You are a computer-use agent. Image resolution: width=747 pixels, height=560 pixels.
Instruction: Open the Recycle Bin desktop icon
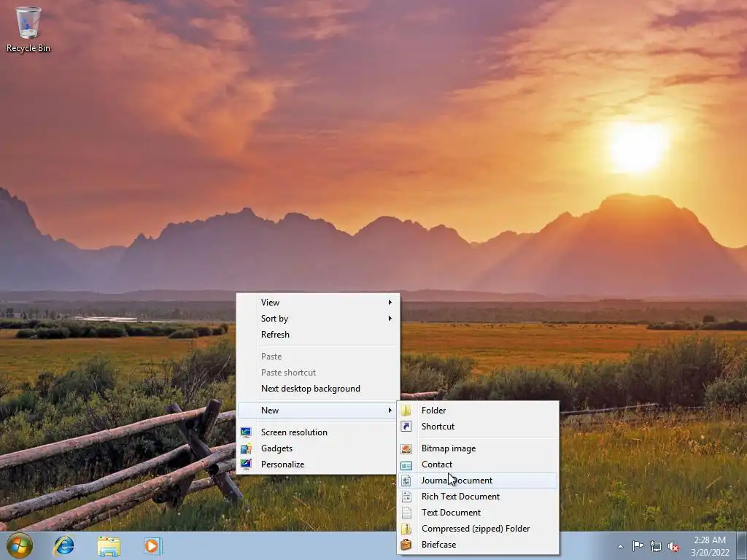coord(28,29)
